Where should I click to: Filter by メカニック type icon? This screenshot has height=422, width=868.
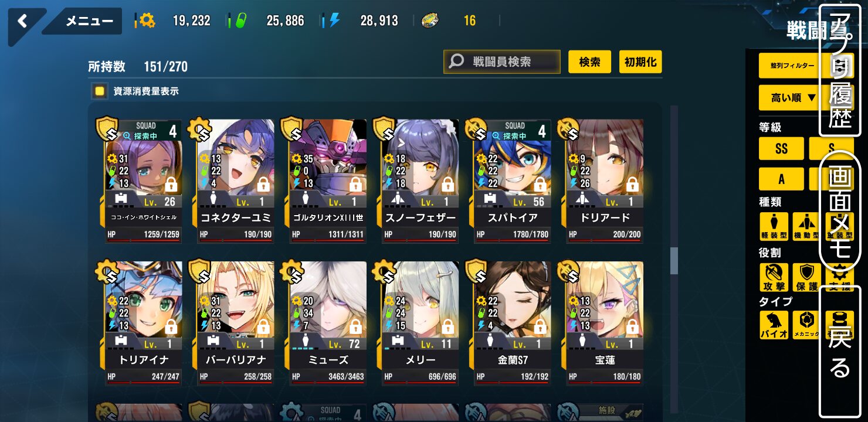[806, 325]
